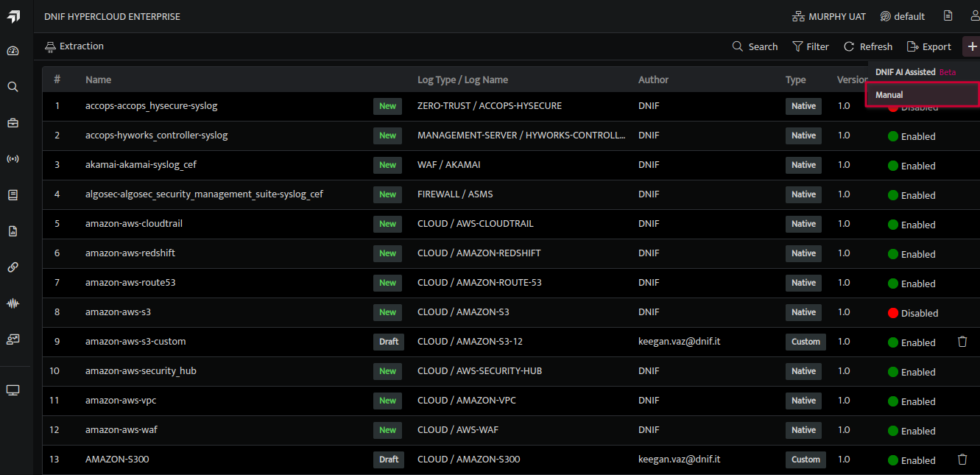Image resolution: width=980 pixels, height=475 pixels.
Task: Open the workspace briefcase icon in sidebar
Action: point(13,122)
